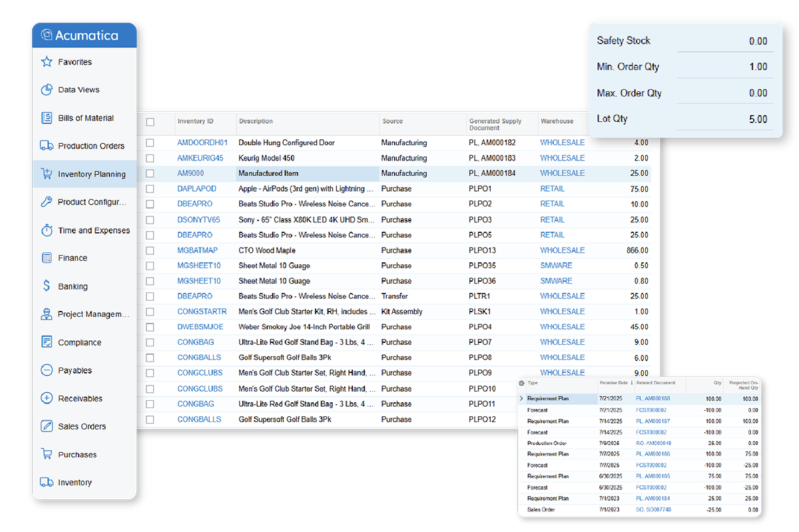Screen dimensions: 799x532
Task: Sort by the Promise Date column header
Action: 613,383
